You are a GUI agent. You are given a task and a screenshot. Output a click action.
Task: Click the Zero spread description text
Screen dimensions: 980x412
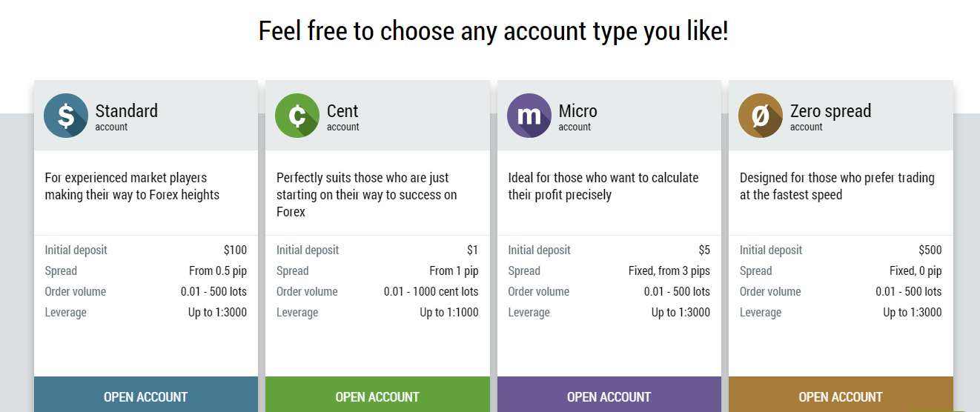(836, 186)
